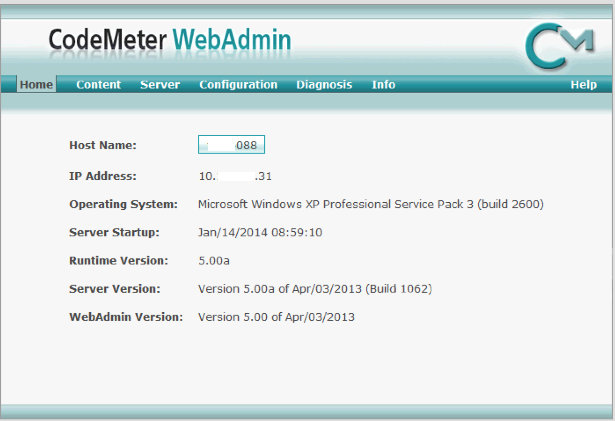Open the Home menu tab
The width and height of the screenshot is (615, 421).
tap(36, 85)
